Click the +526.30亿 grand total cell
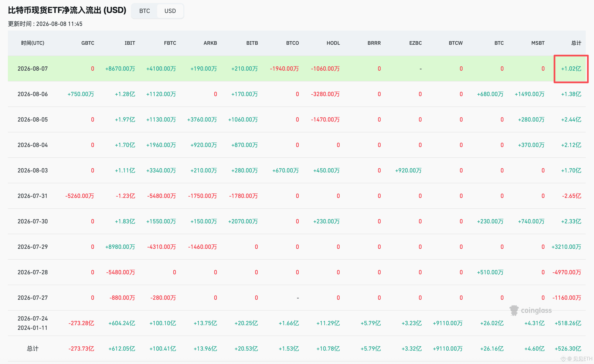The height and width of the screenshot is (364, 594). pos(568,349)
